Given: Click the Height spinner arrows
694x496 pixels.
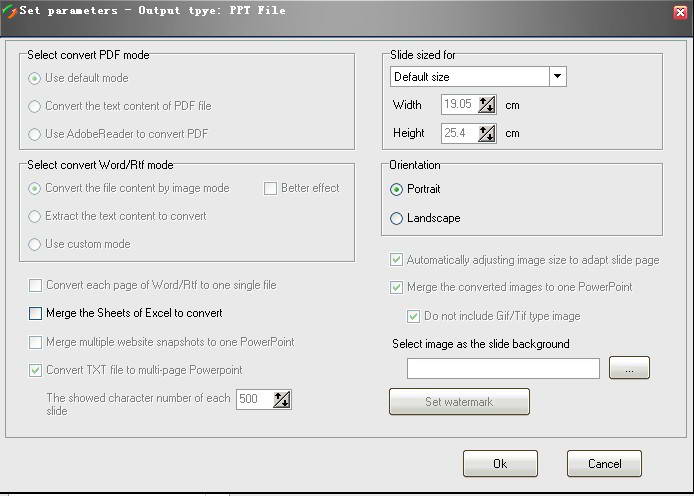Looking at the screenshot, I should (x=487, y=133).
